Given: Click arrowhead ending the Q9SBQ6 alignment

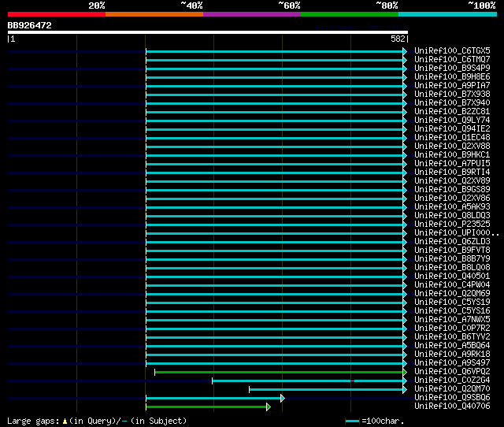Looking at the screenshot, I should (283, 399).
